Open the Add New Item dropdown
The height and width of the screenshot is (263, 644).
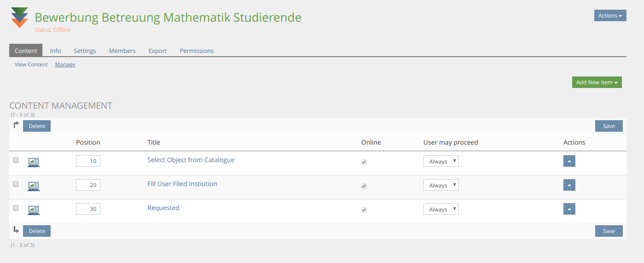597,82
